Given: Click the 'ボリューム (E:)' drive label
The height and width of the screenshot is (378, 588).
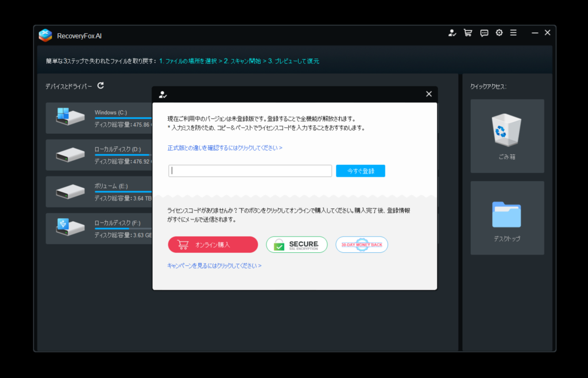Looking at the screenshot, I should point(111,186).
